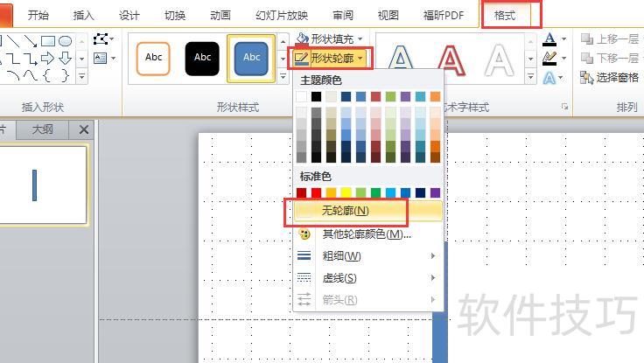Apply the orange outlined Abc shape style
Viewport: 644px width, 363px height.
point(153,58)
